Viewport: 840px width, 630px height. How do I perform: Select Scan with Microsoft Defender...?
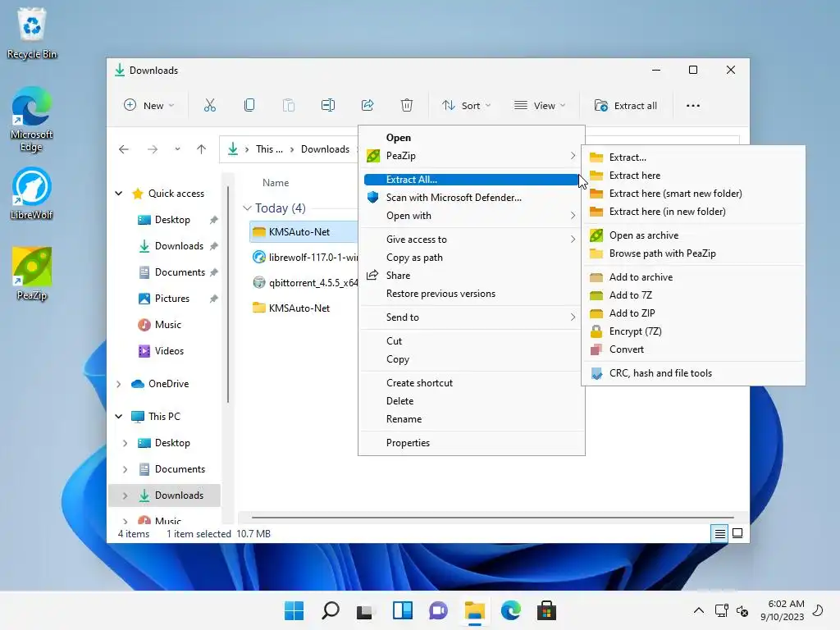(x=470, y=198)
